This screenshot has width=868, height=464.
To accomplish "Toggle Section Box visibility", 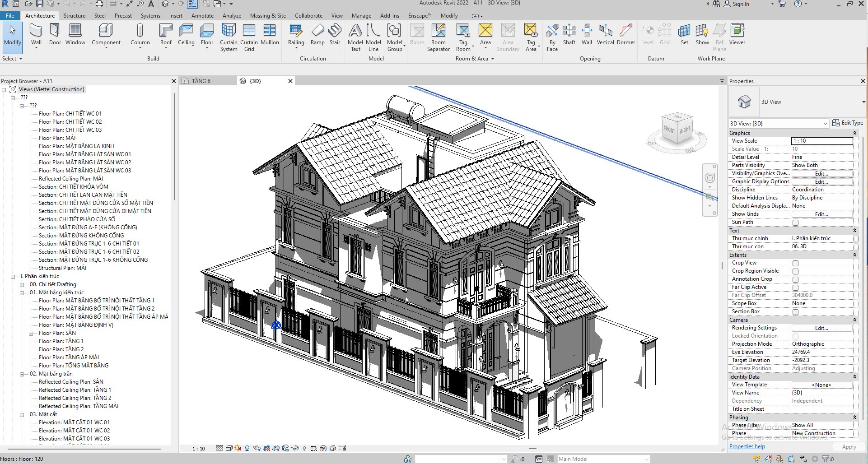I will 795,311.
